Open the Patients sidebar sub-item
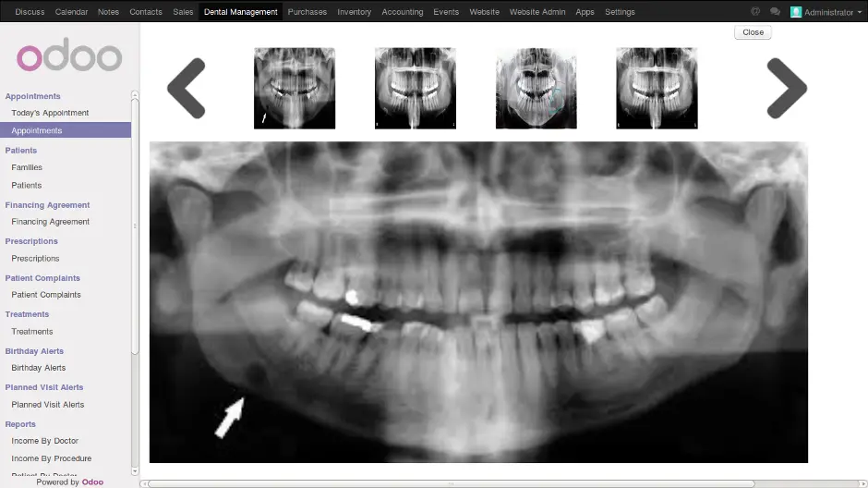The height and width of the screenshot is (488, 868). 27,185
